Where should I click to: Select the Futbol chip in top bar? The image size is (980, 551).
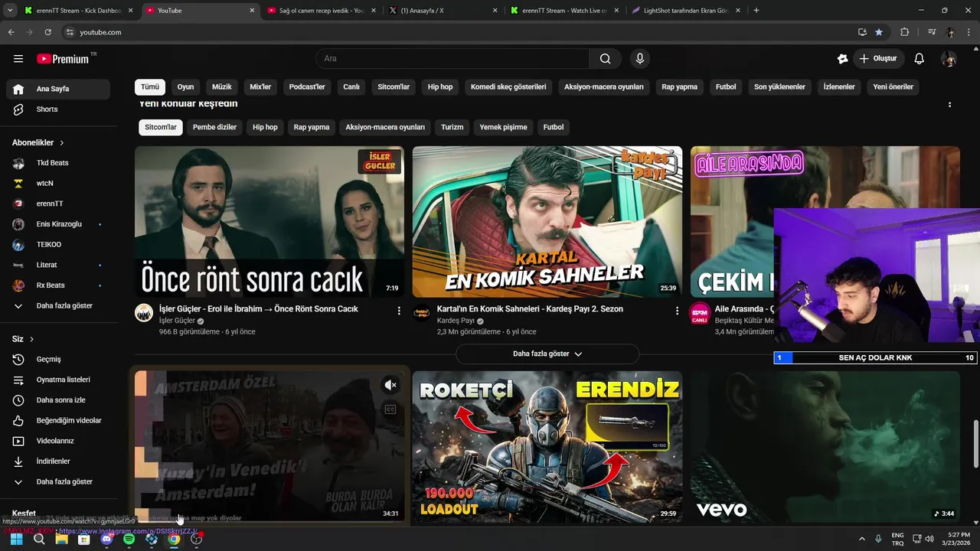[726, 87]
